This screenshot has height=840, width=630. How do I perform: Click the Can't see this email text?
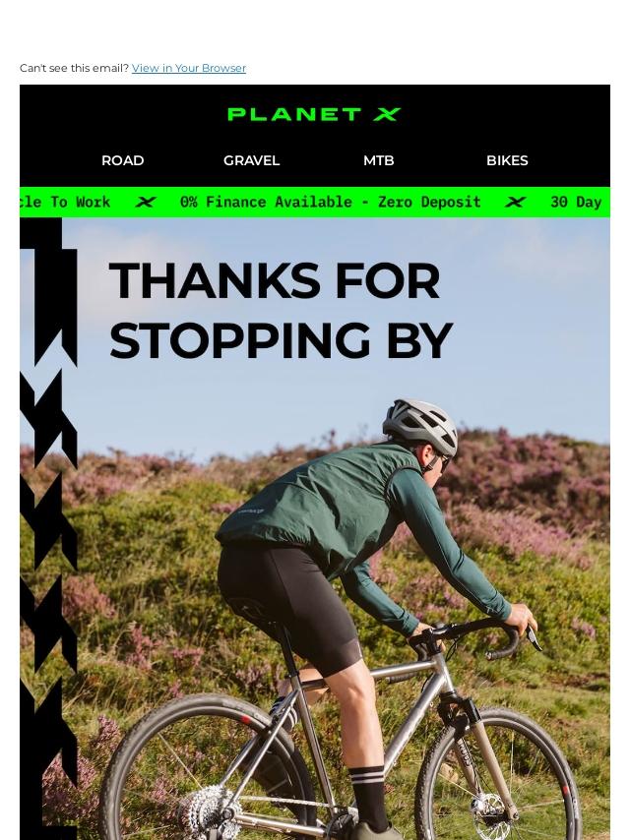pyautogui.click(x=75, y=68)
